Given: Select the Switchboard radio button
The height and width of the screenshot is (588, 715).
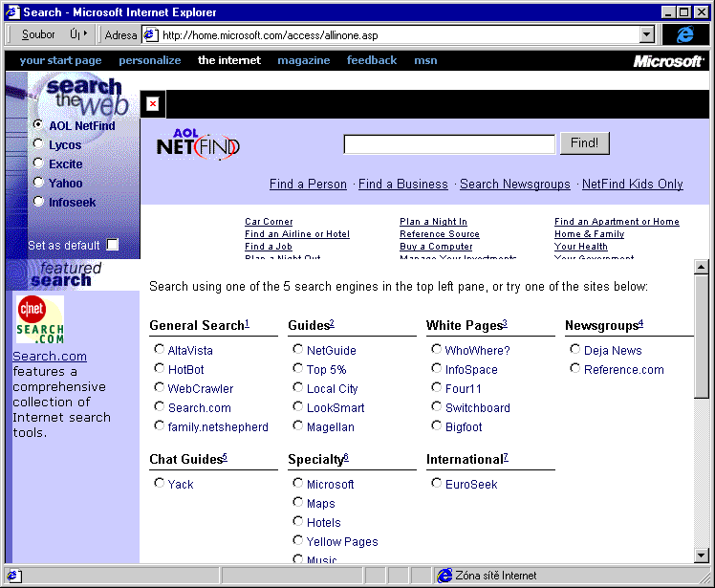Looking at the screenshot, I should pyautogui.click(x=437, y=406).
